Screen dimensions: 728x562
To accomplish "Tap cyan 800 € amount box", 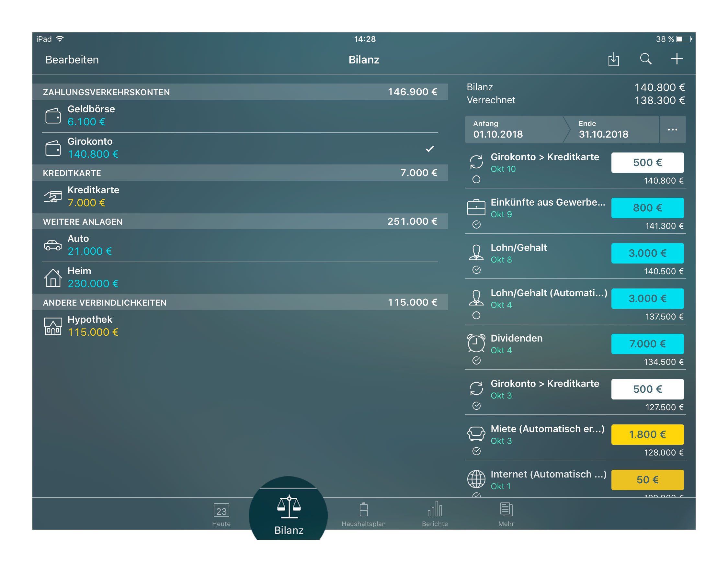I will [647, 208].
